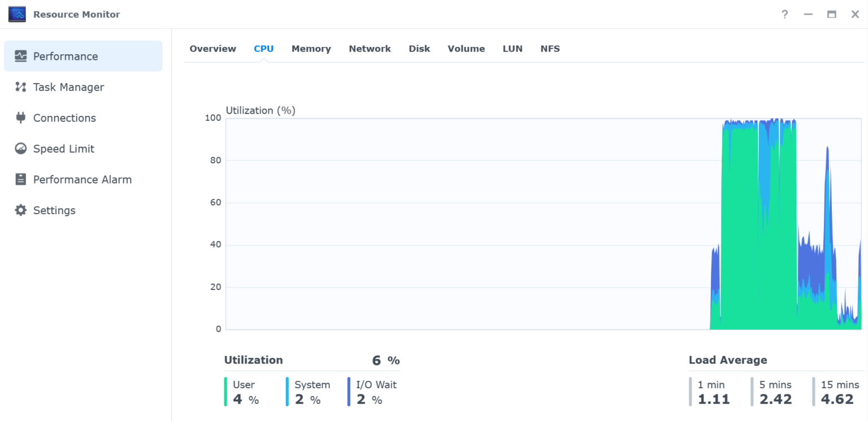868x421 pixels.
Task: Open the Memory tab
Action: (x=311, y=49)
